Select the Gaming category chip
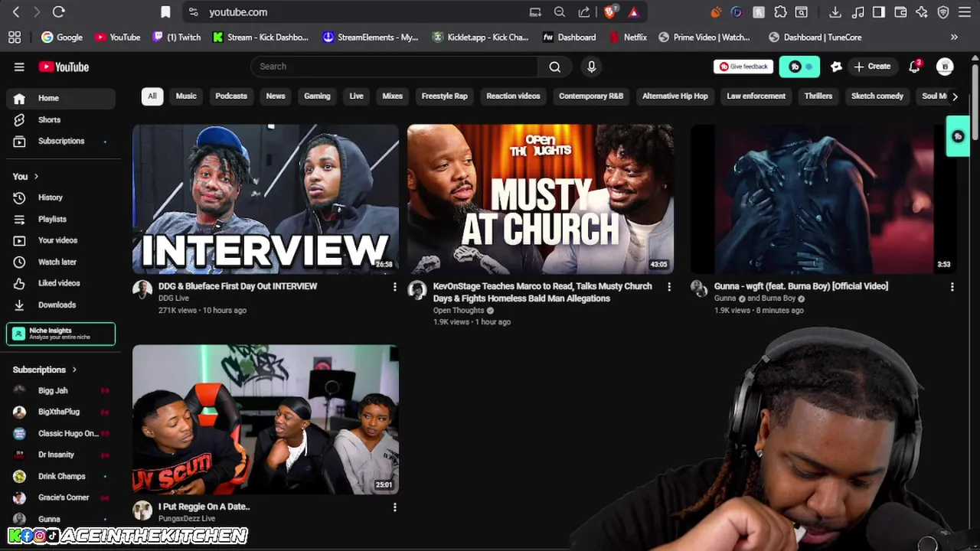This screenshot has height=551, width=980. point(317,96)
